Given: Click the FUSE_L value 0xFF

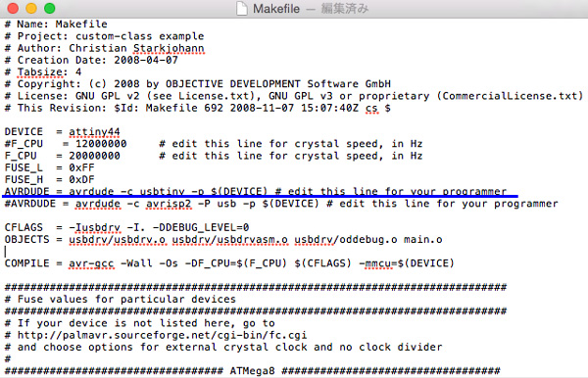Looking at the screenshot, I should click(x=81, y=167).
